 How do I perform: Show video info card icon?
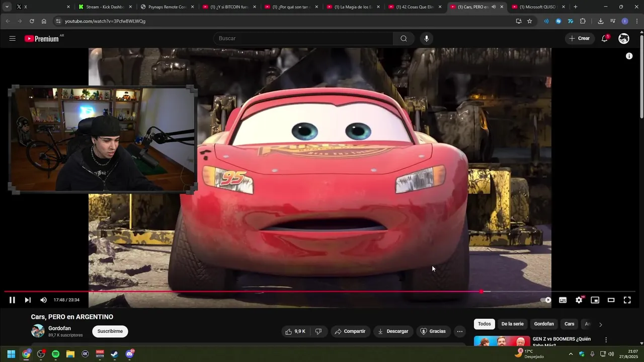[x=629, y=56]
